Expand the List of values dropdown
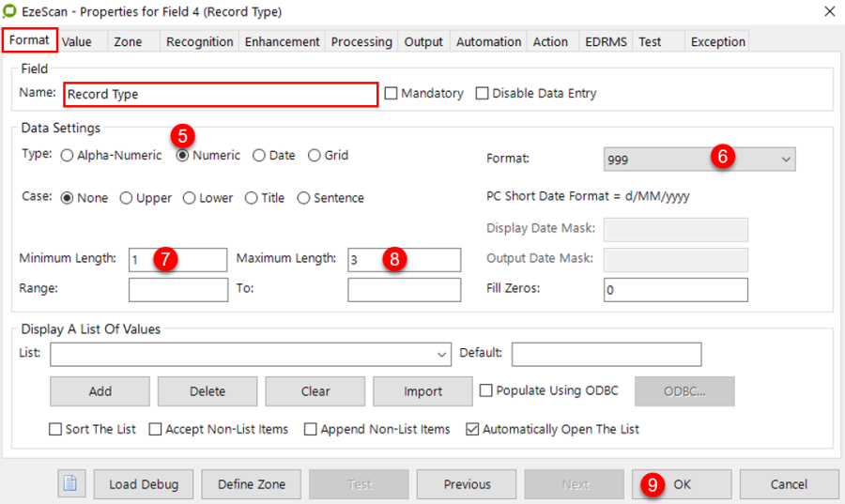 [x=442, y=355]
